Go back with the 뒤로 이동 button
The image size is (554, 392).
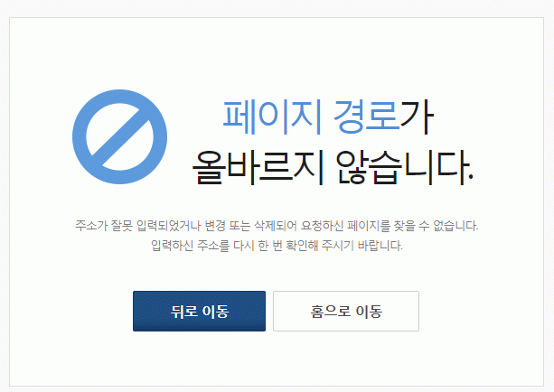pyautogui.click(x=199, y=311)
